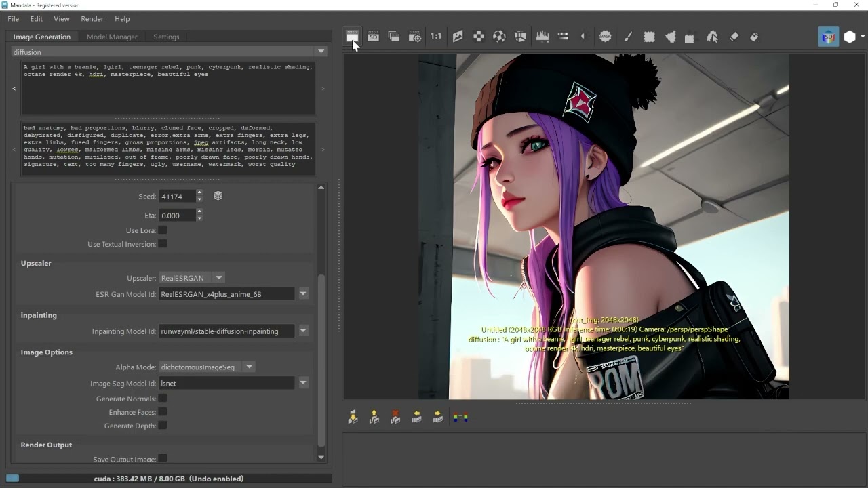Toggle the checkerboard alpha display icon

[479, 37]
